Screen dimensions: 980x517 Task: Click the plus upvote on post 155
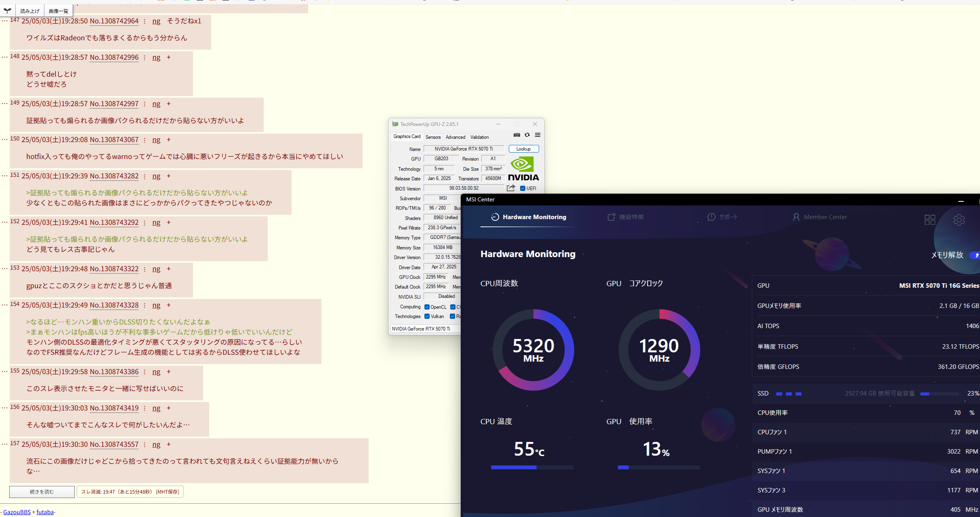click(169, 372)
